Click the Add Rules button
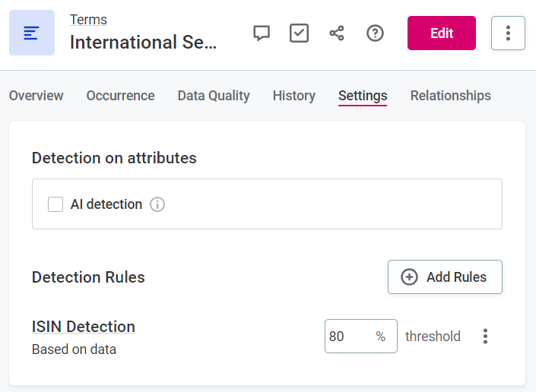This screenshot has width=536, height=392. pos(445,277)
